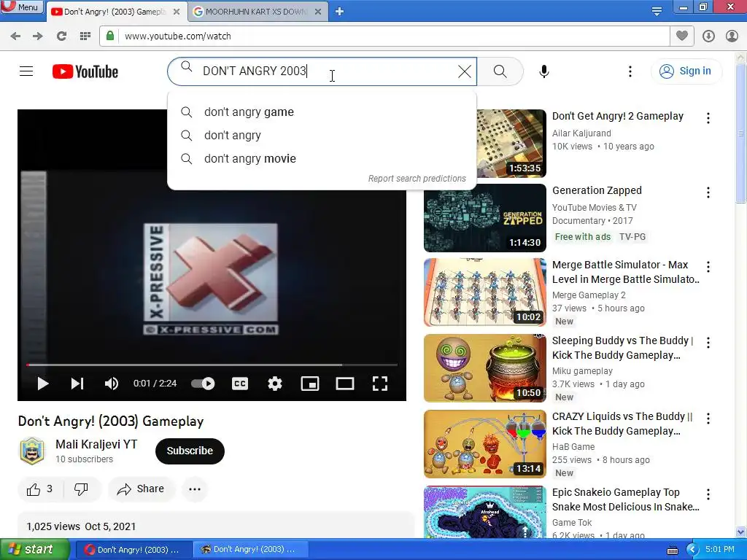Select Opera Don't Angry! taskbar item

pos(133,550)
